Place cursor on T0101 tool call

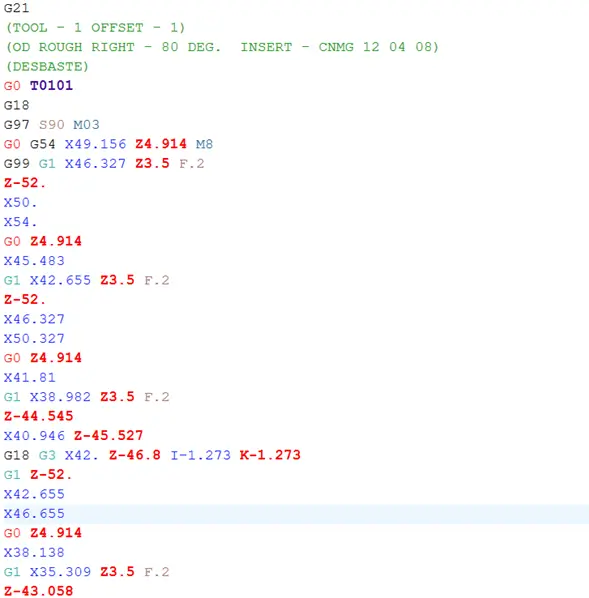coord(51,85)
